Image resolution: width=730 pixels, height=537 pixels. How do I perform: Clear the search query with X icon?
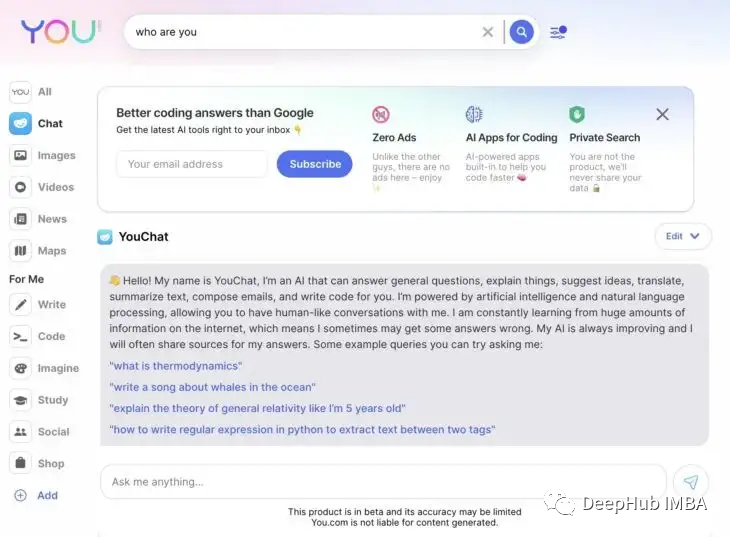coord(487,32)
